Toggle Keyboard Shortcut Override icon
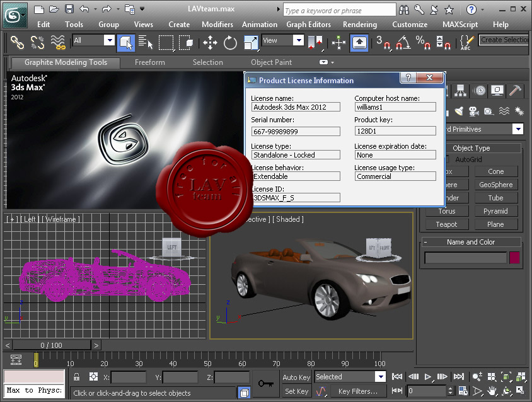The width and height of the screenshot is (532, 402). (359, 43)
